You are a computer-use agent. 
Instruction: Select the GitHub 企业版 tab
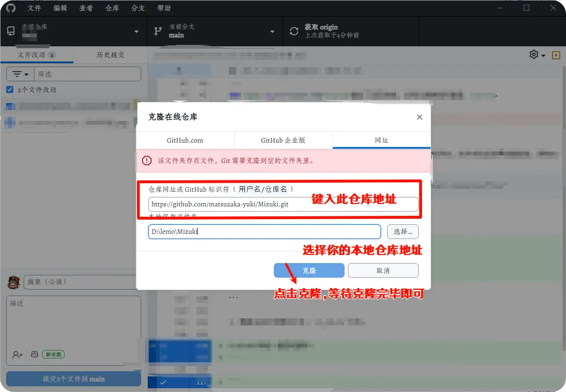(283, 140)
